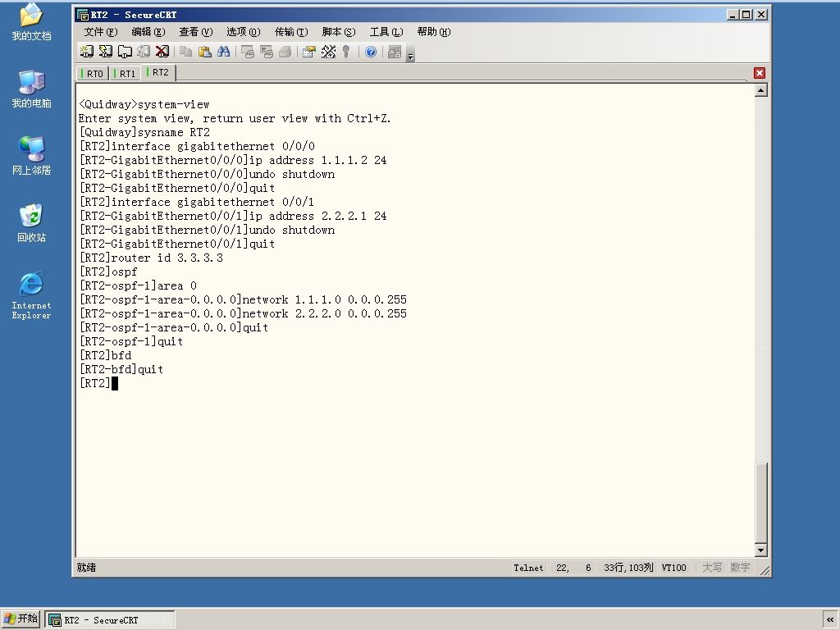
Task: Click the Keymap Editor tools icon
Action: 328,52
